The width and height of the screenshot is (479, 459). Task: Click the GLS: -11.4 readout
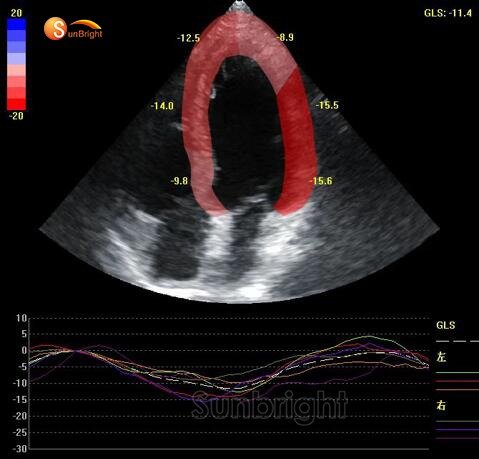448,13
